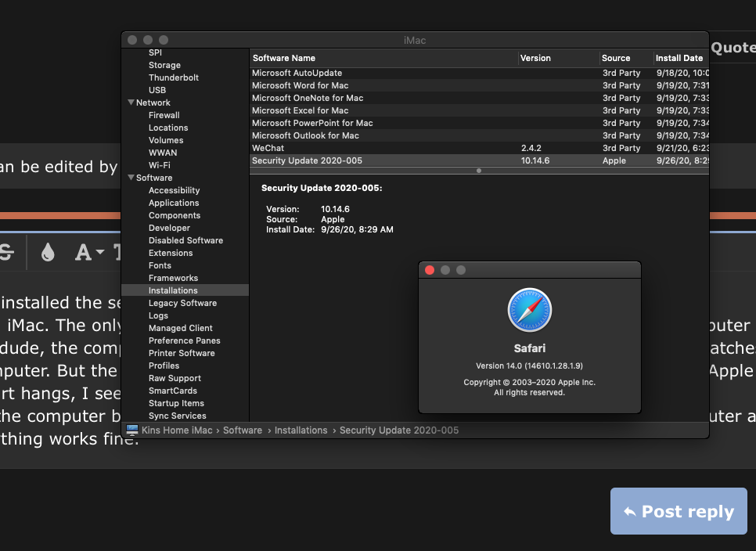This screenshot has height=551, width=756.
Task: Click the Quote link in forum page
Action: coord(733,47)
